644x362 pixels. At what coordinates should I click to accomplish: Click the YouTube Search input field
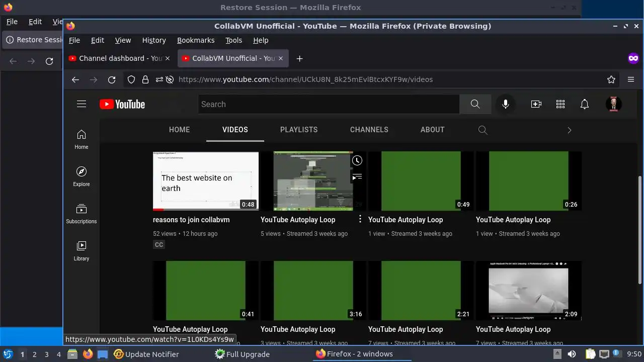click(329, 104)
